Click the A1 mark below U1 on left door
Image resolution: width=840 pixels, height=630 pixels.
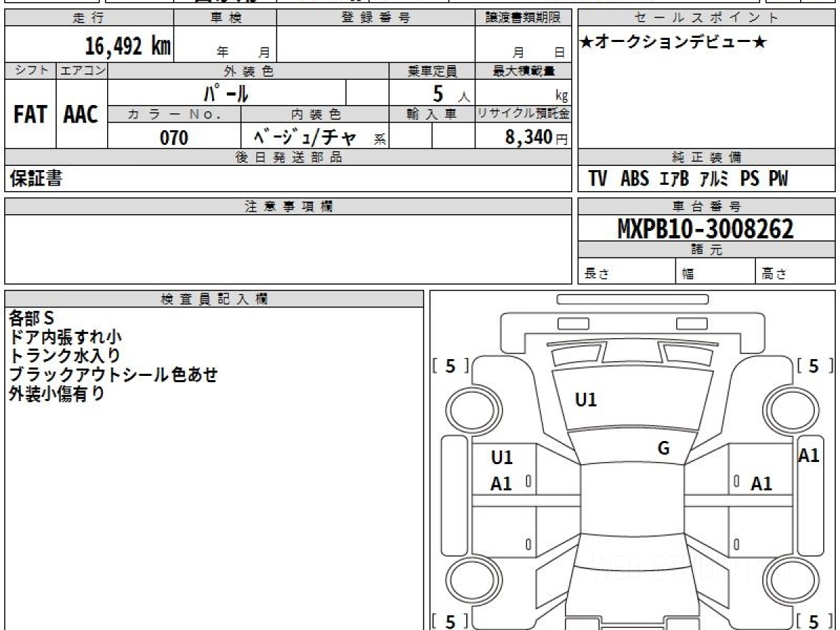coord(502,484)
